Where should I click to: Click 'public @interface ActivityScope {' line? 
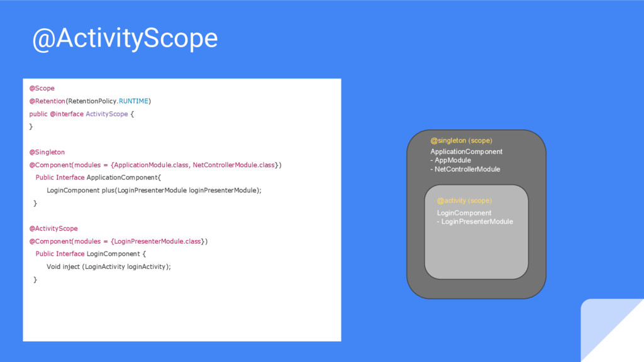pyautogui.click(x=81, y=114)
